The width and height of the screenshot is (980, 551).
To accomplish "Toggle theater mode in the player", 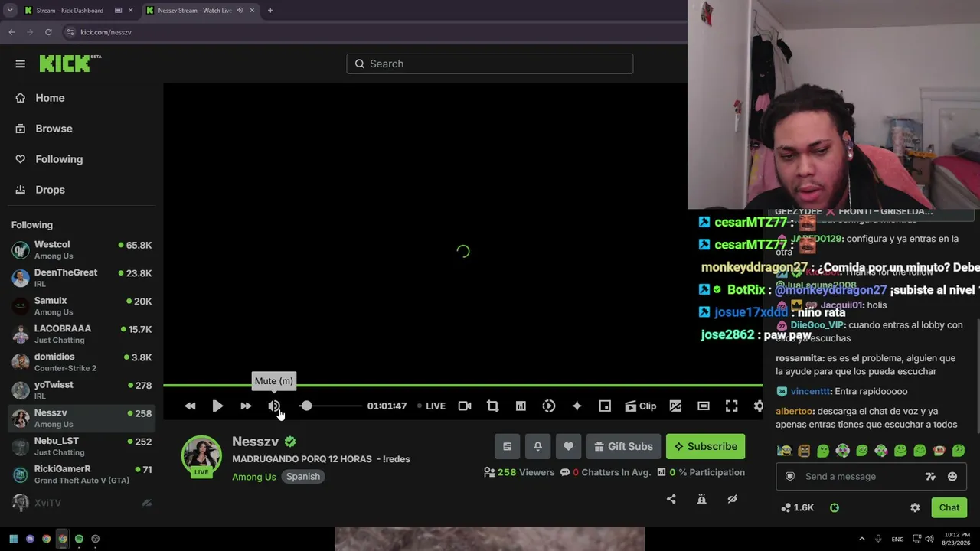I will (704, 406).
